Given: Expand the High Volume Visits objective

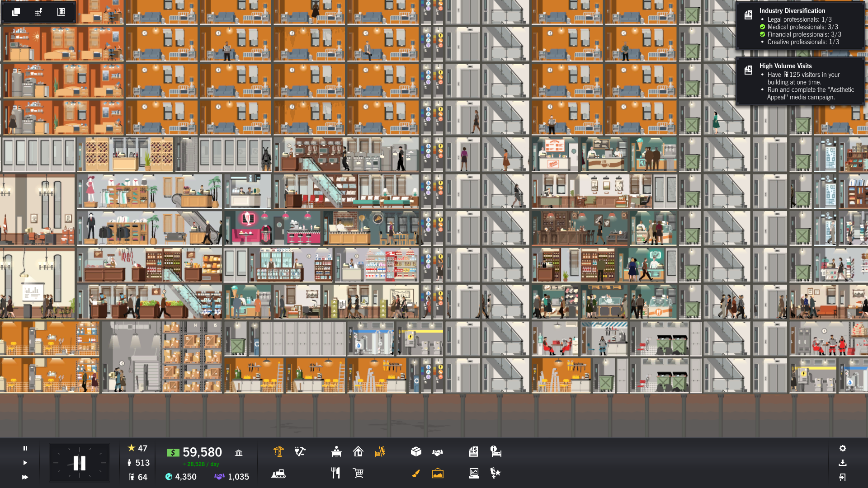Looking at the screenshot, I should 785,66.
